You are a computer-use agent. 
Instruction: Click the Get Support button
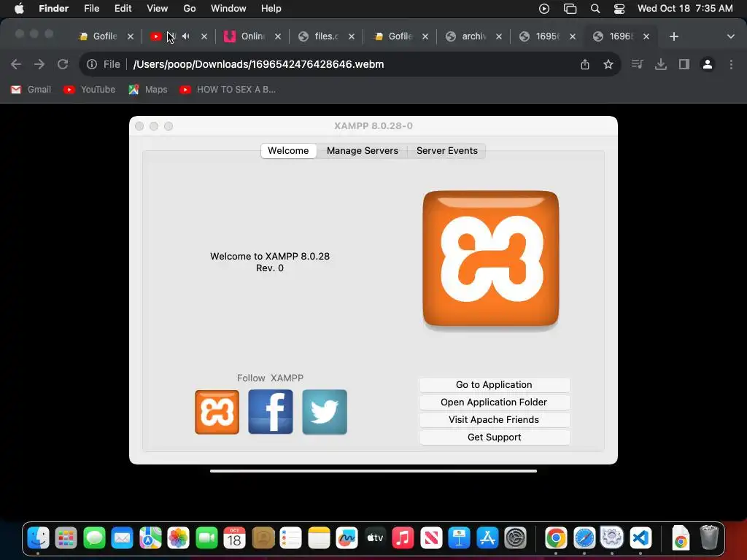point(494,437)
